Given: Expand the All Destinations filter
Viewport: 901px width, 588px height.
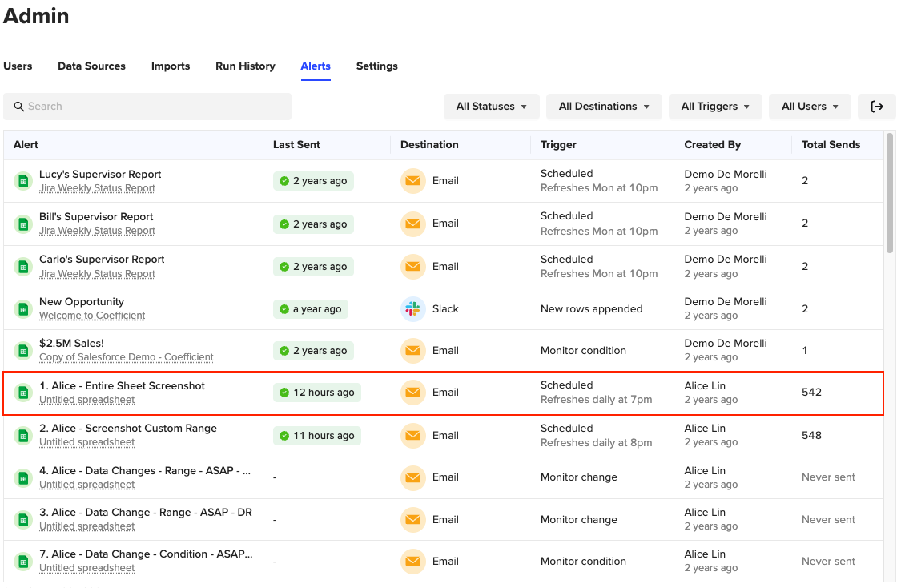Looking at the screenshot, I should (604, 107).
